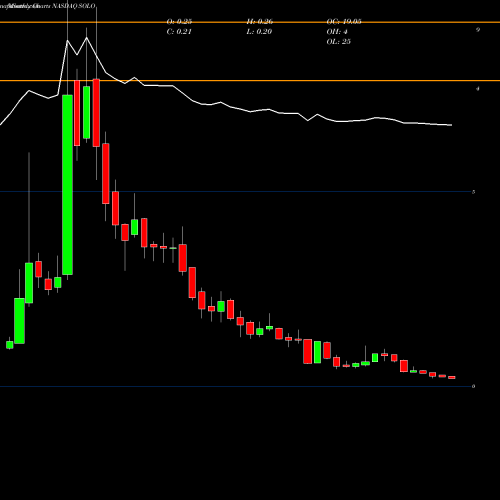This screenshot has height=500, width=500.
Task: Click the 'OL: 25' statistic text
Action: pos(339,42)
